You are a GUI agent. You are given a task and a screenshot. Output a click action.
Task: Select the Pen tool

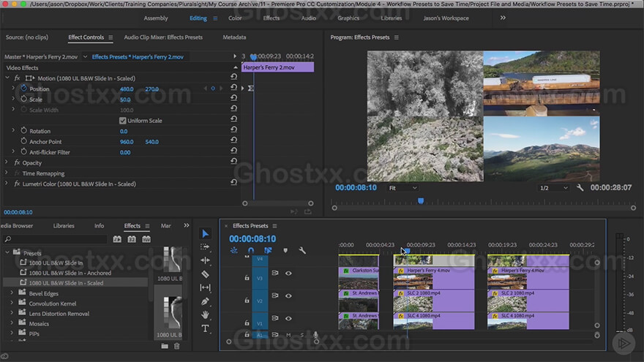(x=205, y=301)
